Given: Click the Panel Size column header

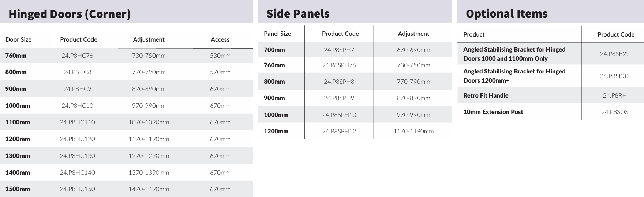Looking at the screenshot, I should (x=277, y=34).
